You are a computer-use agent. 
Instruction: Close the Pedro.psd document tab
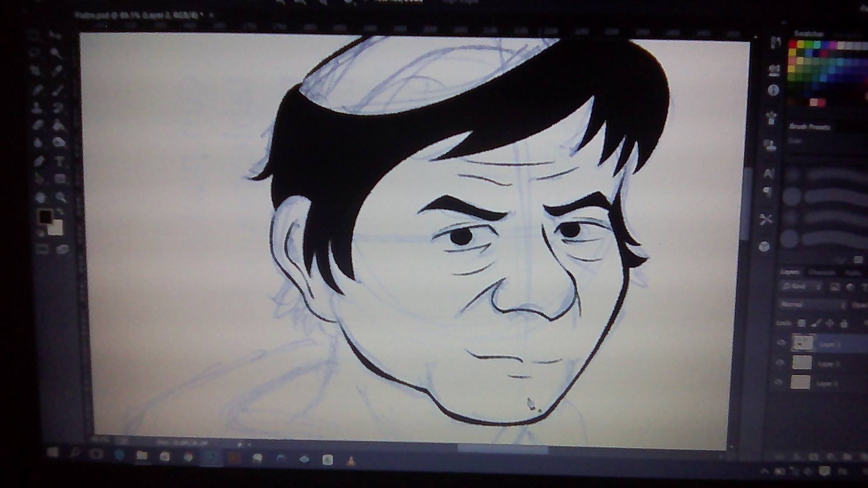211,16
